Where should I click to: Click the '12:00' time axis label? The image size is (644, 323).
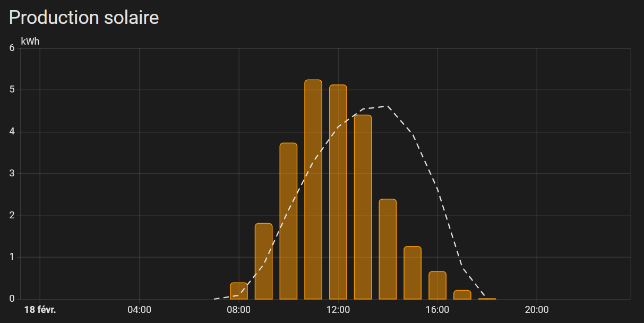tap(338, 310)
